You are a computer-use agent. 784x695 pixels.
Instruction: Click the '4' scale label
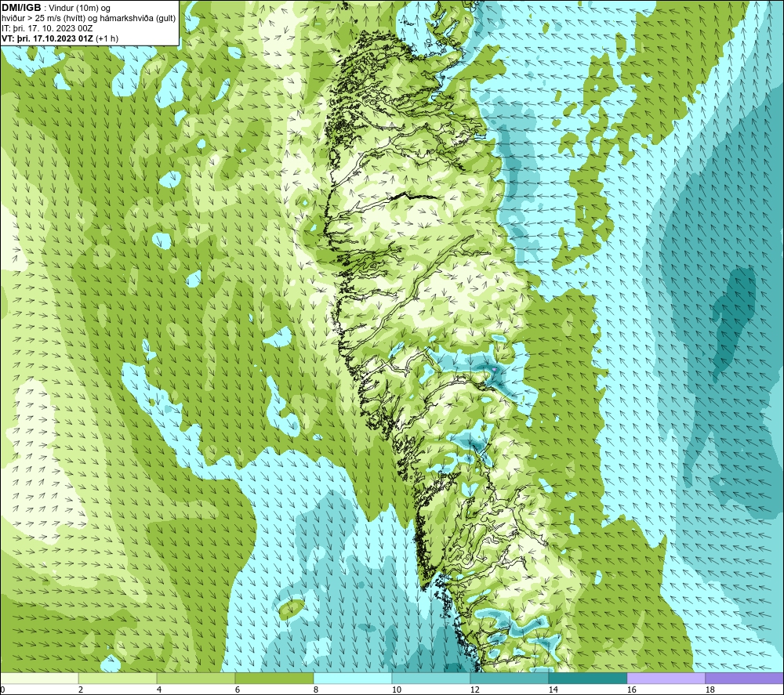tap(159, 690)
